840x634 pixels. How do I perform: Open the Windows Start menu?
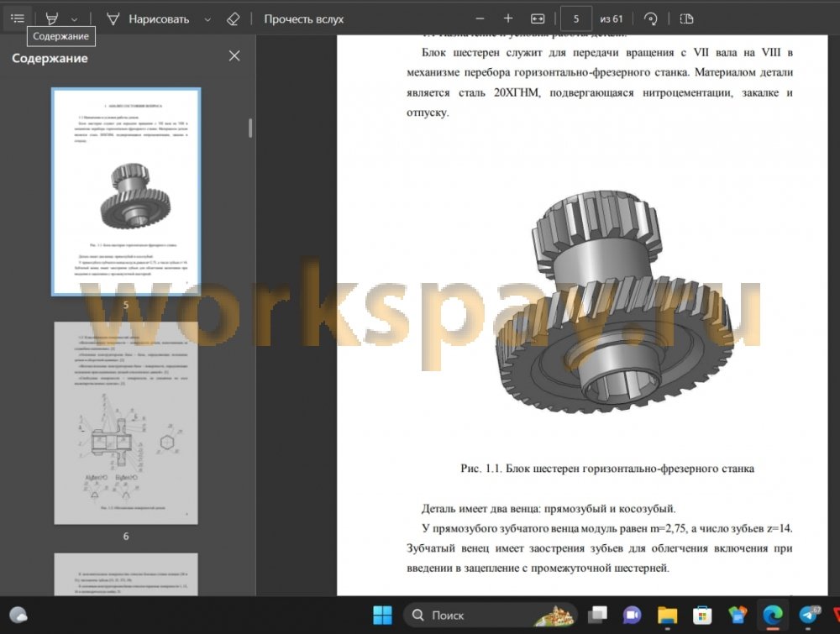[x=382, y=616]
